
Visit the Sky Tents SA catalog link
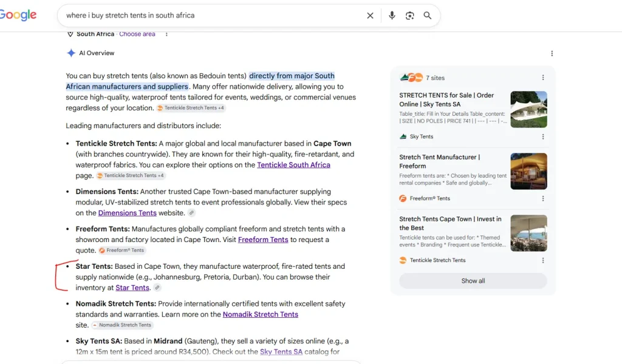tap(281, 352)
